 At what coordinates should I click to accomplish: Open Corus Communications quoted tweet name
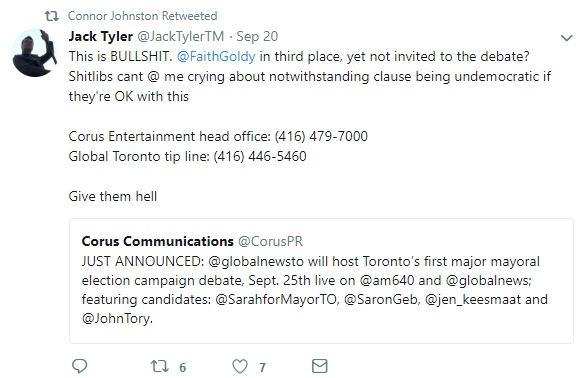point(157,241)
